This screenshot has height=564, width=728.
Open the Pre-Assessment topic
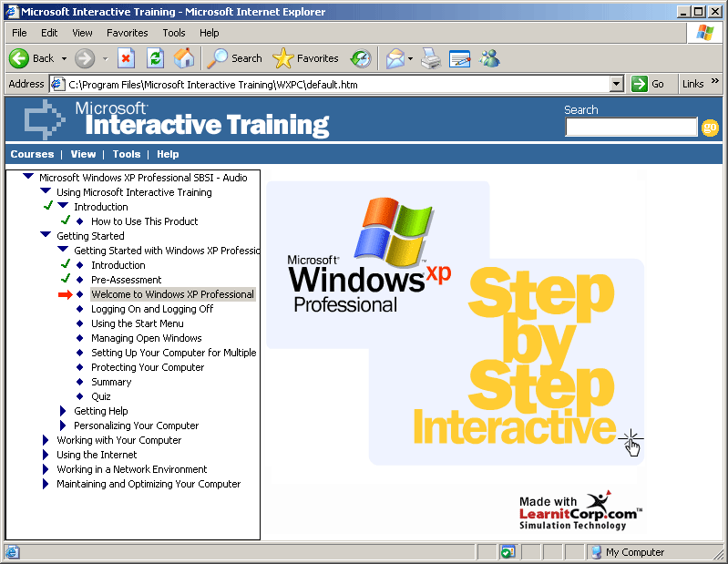click(127, 280)
